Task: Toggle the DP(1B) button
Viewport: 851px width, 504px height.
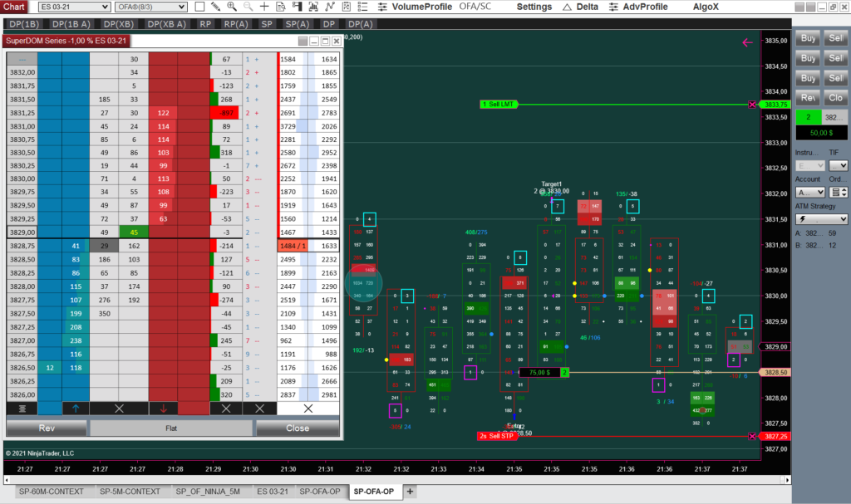Action: click(24, 24)
